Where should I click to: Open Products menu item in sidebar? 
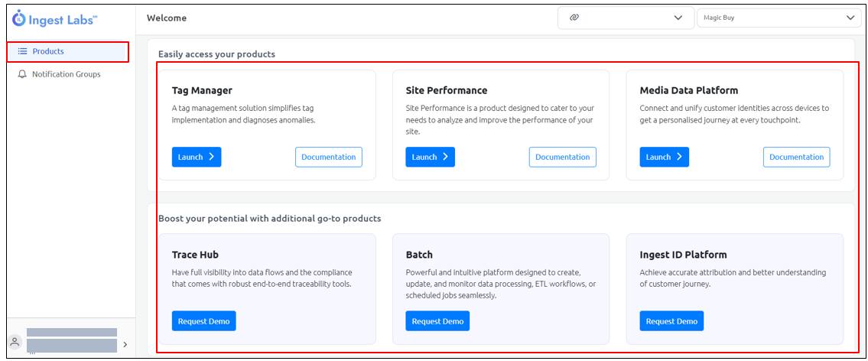click(x=48, y=51)
